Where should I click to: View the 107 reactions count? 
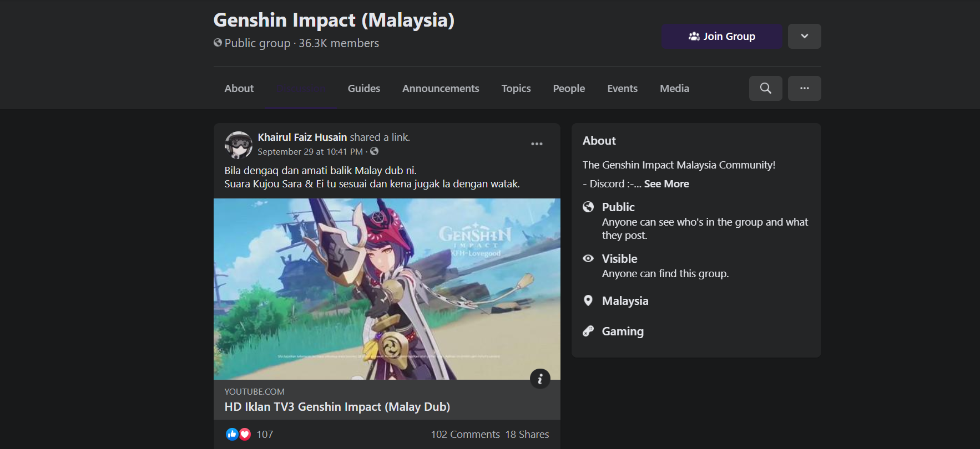pyautogui.click(x=265, y=435)
